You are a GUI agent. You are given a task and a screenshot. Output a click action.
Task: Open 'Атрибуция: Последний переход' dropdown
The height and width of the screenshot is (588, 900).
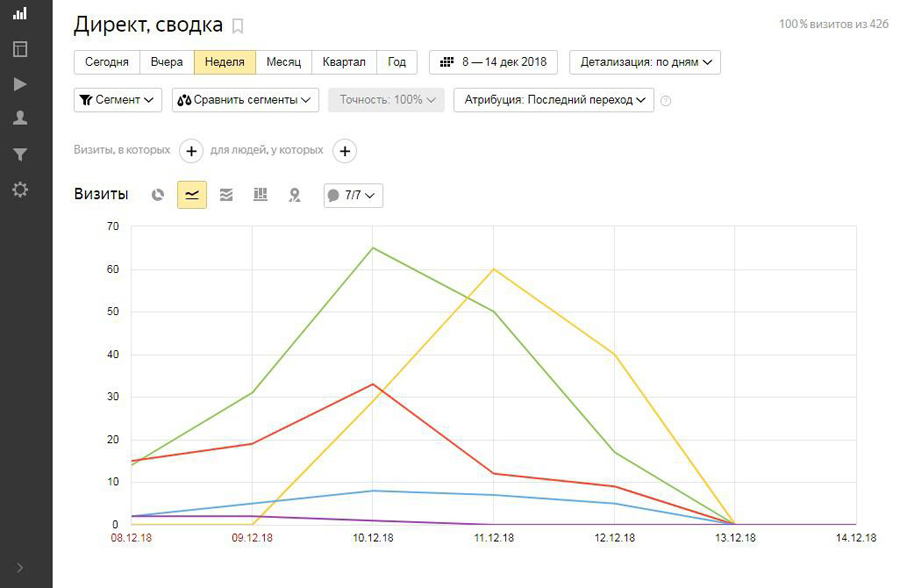point(553,100)
